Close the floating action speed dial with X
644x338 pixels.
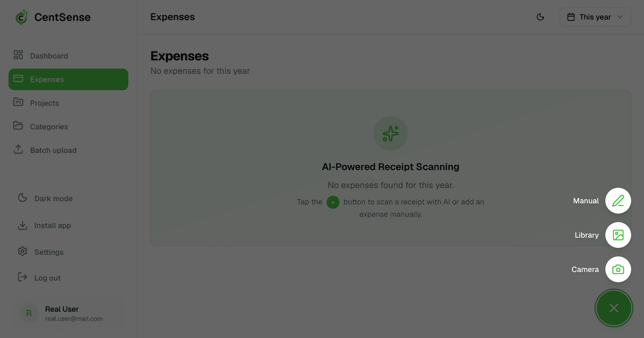tap(613, 308)
